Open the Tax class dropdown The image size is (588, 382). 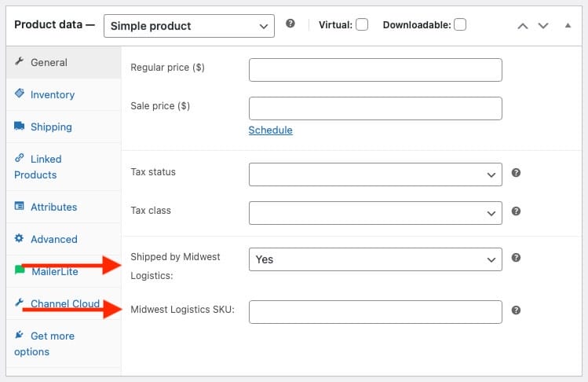point(375,213)
